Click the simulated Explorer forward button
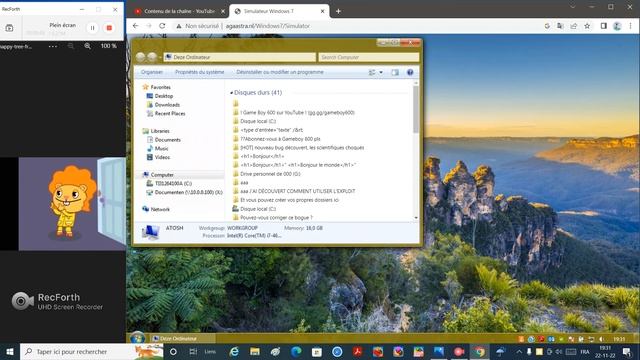The image size is (640, 360). [152, 57]
